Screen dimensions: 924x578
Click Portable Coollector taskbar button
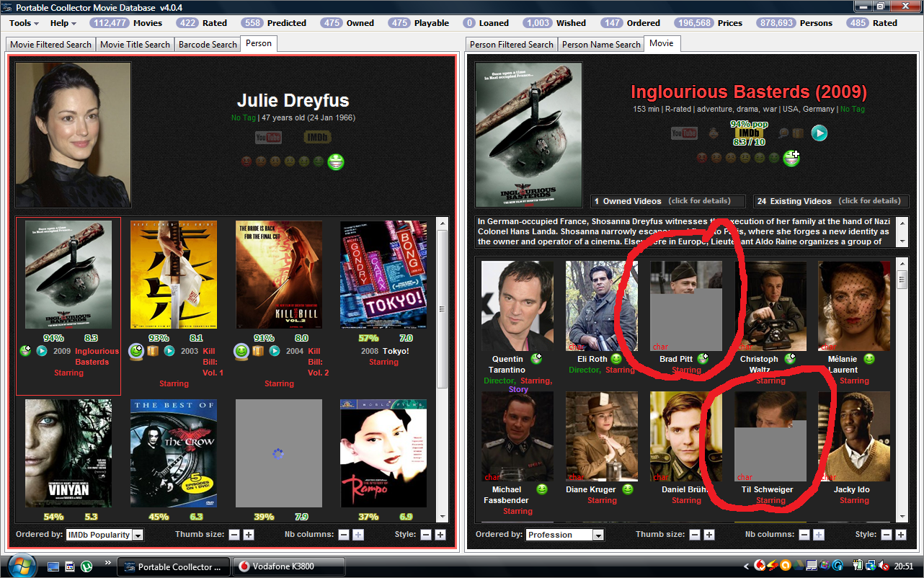click(x=174, y=566)
